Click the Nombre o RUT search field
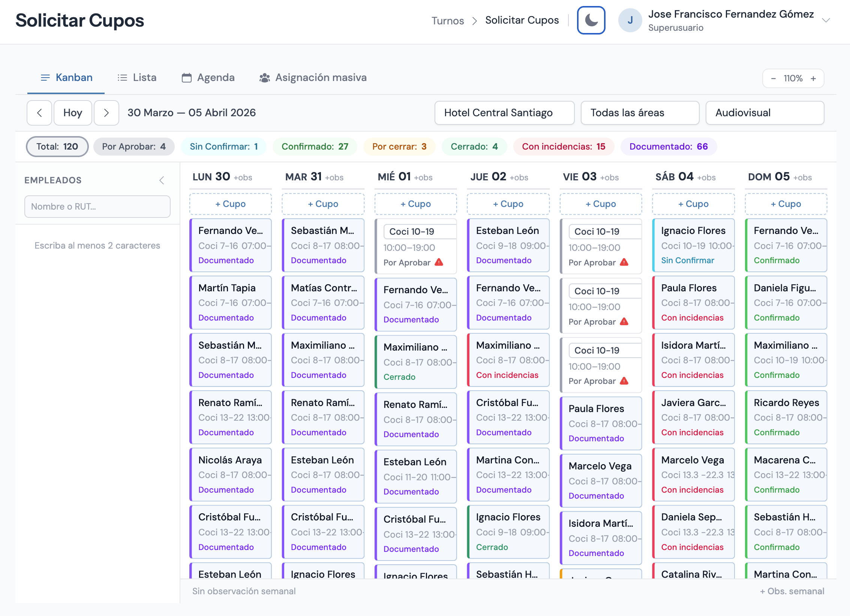 pos(97,207)
